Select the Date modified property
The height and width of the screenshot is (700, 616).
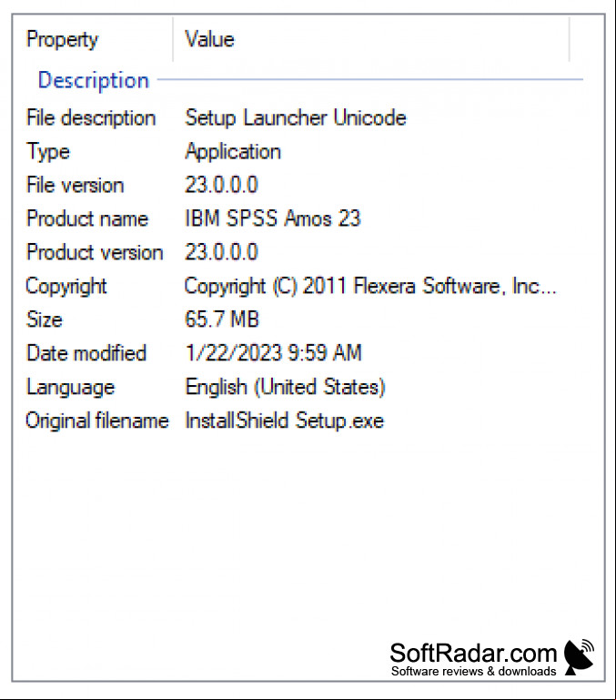[x=86, y=353]
